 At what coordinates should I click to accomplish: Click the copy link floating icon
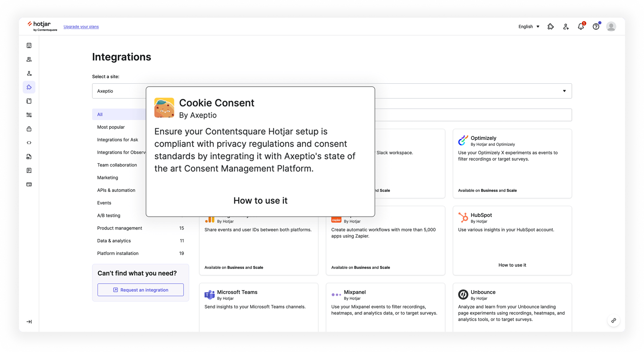pos(613,320)
